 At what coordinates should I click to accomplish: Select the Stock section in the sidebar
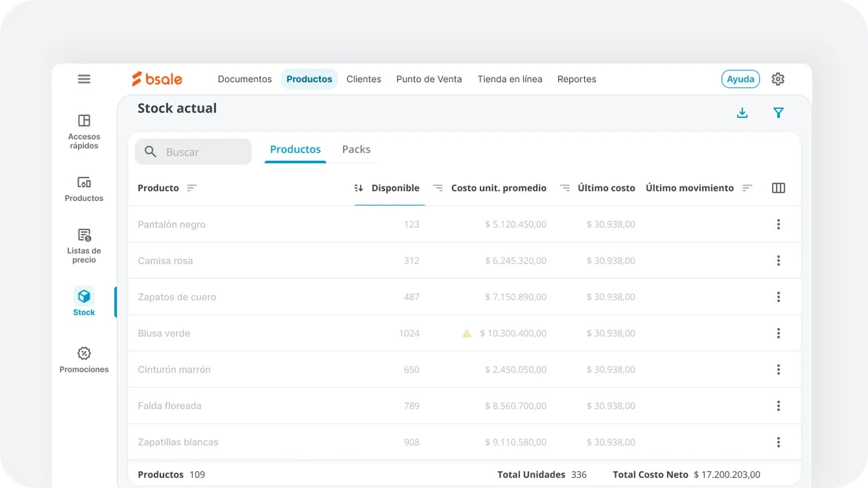[84, 301]
